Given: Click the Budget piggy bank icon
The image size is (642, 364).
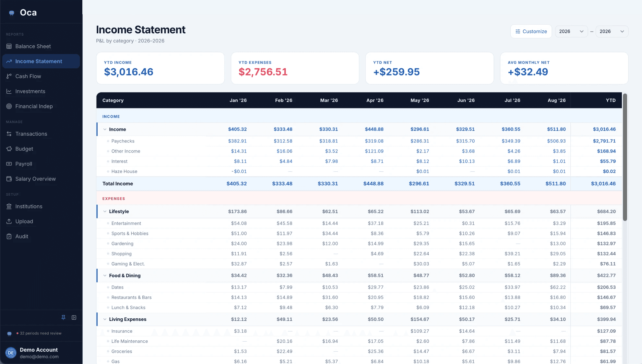Looking at the screenshot, I should pos(9,149).
